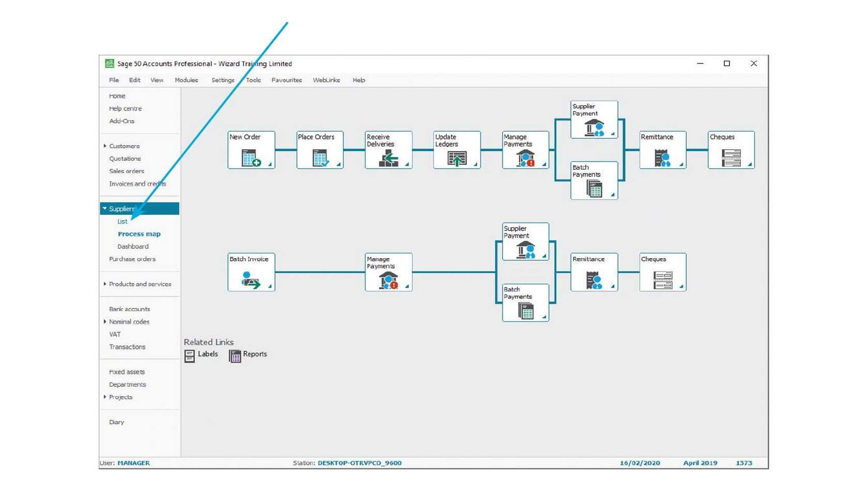Open Supplier Payment in the top flow
Viewport: 868px width, 491px height.
pos(594,119)
